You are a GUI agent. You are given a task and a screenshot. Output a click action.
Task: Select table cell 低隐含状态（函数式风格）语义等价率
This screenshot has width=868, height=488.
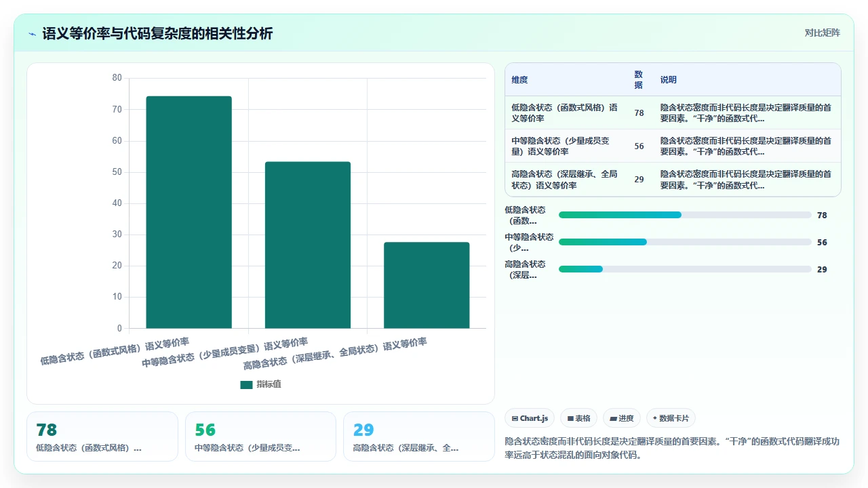coord(565,113)
